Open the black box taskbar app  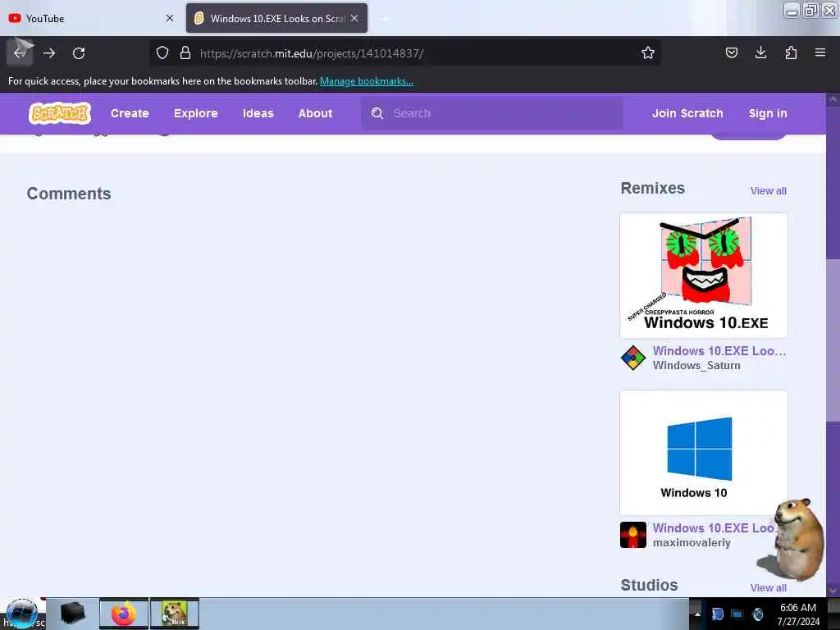[x=72, y=614]
